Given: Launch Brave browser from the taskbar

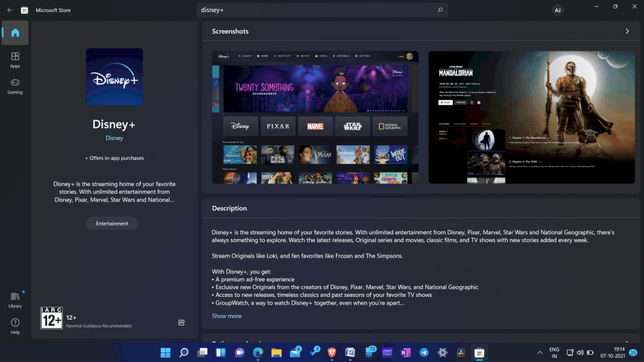Looking at the screenshot, I should pos(332,352).
